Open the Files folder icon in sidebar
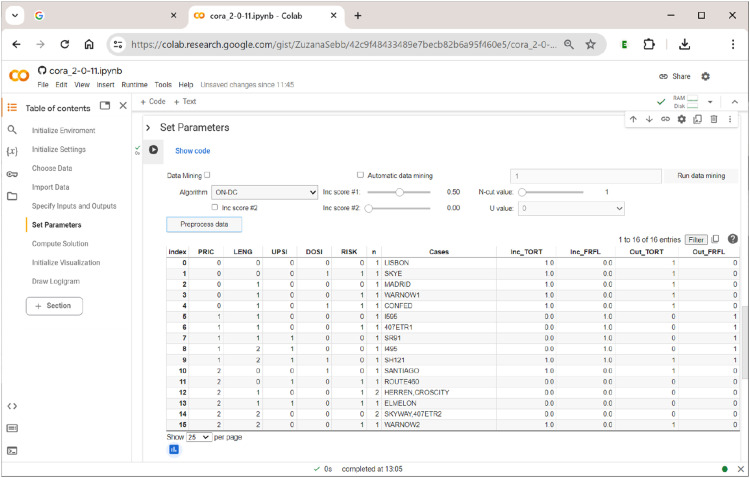Viewport: 750px width, 478px height. click(x=12, y=196)
